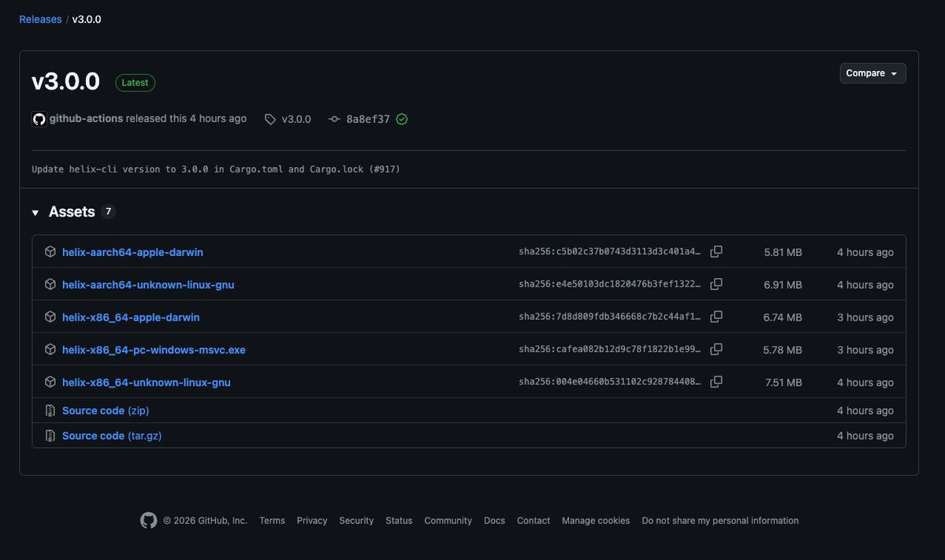Click the release note mentioning Cargo.toml (#917)
This screenshot has height=560, width=945.
tap(216, 169)
